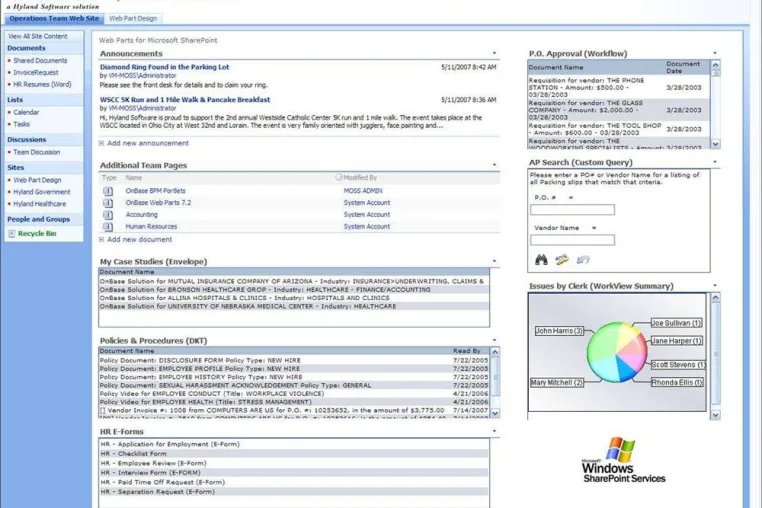Click the plus icon beside Add new document
The width and height of the screenshot is (762, 508).
(x=101, y=240)
